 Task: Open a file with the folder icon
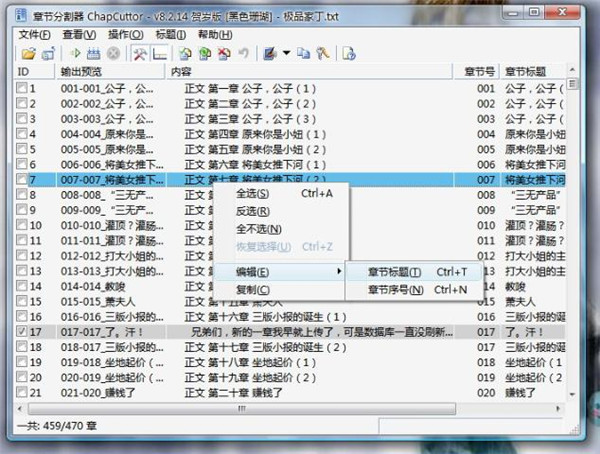(28, 54)
